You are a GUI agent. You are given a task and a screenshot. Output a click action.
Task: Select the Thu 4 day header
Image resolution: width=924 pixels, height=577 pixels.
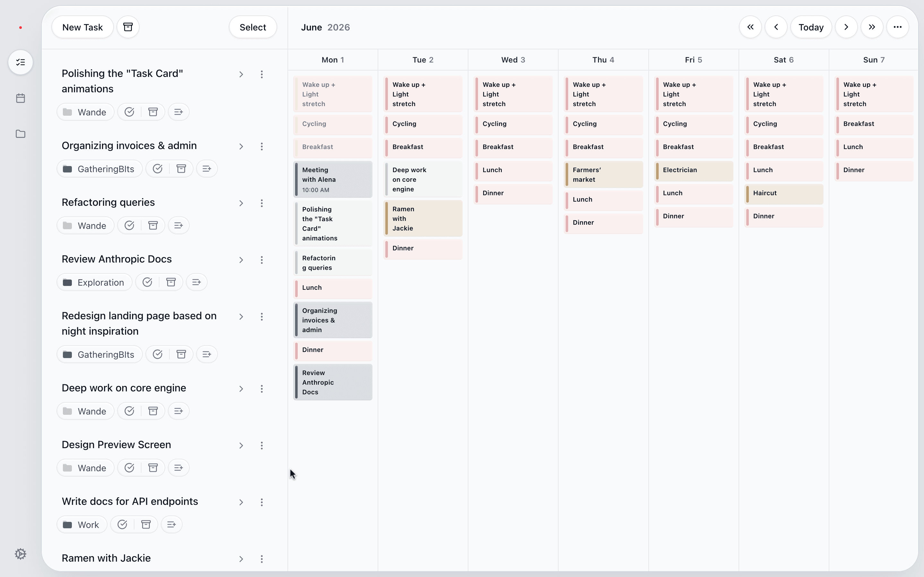(x=603, y=60)
